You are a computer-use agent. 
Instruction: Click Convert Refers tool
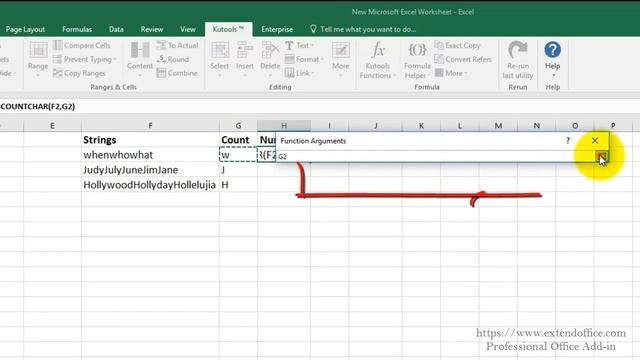pyautogui.click(x=463, y=59)
